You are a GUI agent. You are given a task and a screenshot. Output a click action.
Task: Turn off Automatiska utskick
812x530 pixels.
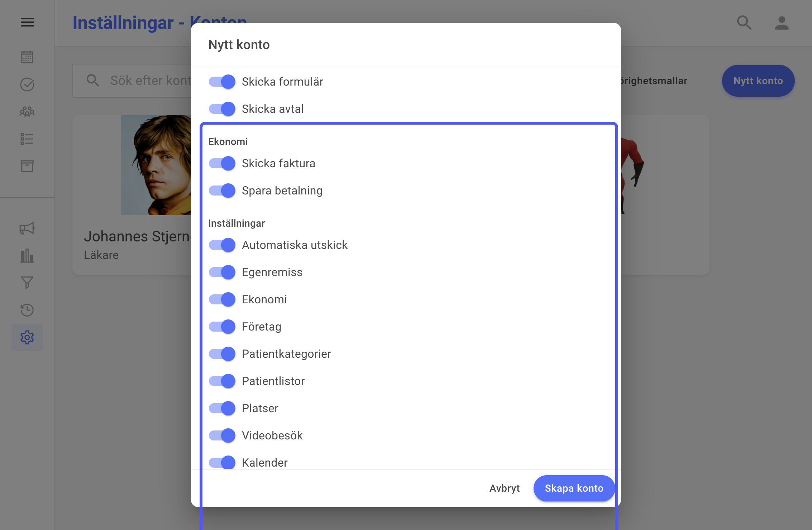(222, 245)
